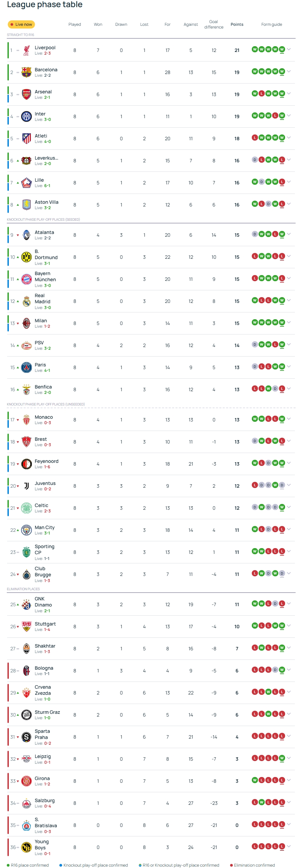Image resolution: width=300 pixels, height=868 pixels.
Task: Expand Liverpool's form guide chevron
Action: (289, 50)
